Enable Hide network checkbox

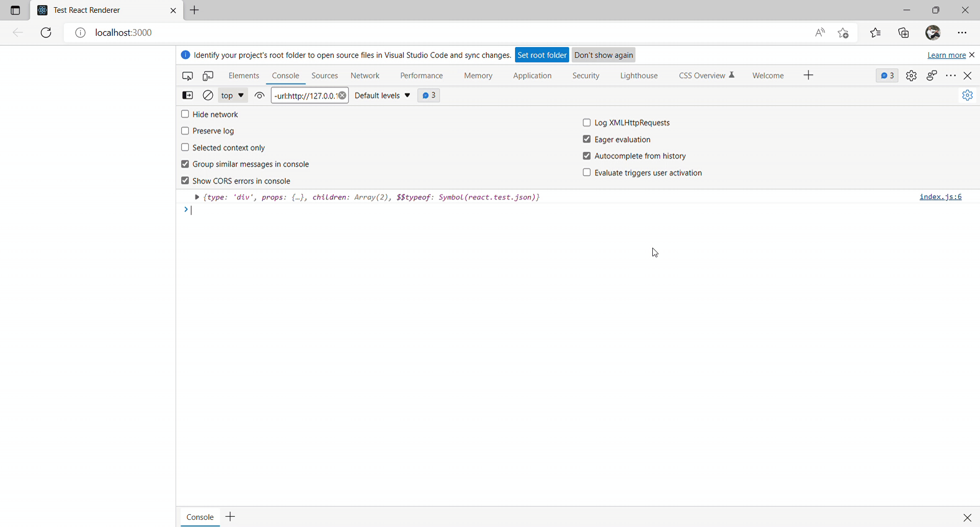pyautogui.click(x=185, y=114)
